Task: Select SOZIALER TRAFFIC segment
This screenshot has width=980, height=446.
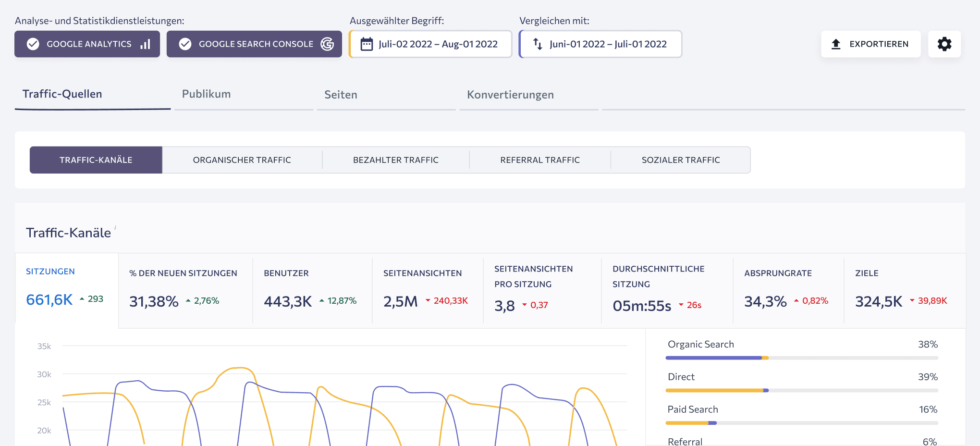Action: 681,160
